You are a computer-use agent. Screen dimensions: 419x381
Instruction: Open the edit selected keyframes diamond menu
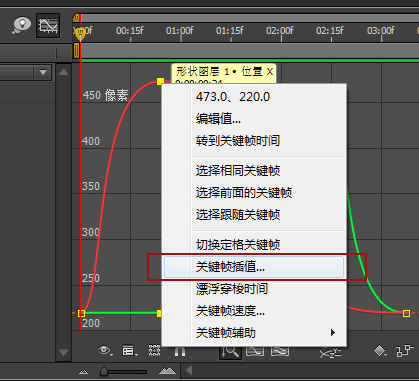point(380,351)
